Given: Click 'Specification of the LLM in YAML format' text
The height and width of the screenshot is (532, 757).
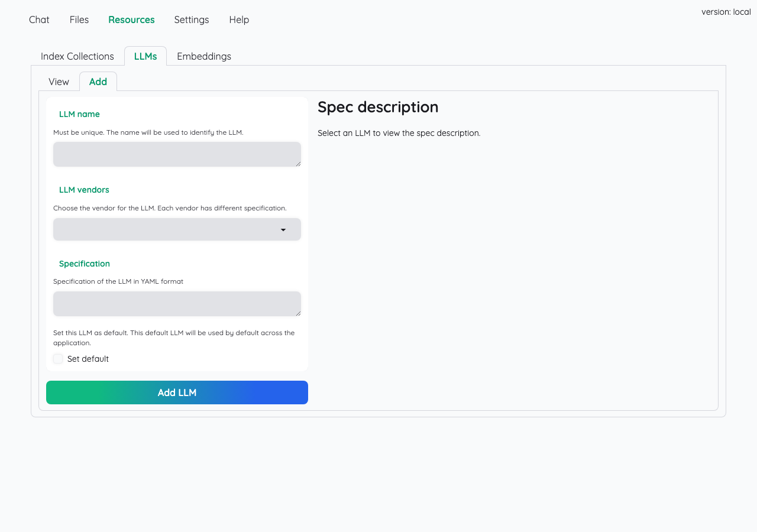Looking at the screenshot, I should click(118, 281).
